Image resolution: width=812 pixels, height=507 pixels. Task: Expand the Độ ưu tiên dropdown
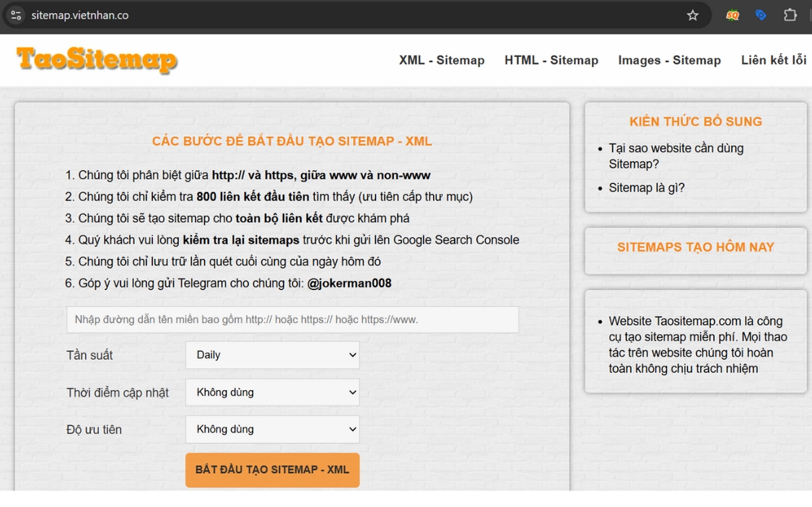272,429
